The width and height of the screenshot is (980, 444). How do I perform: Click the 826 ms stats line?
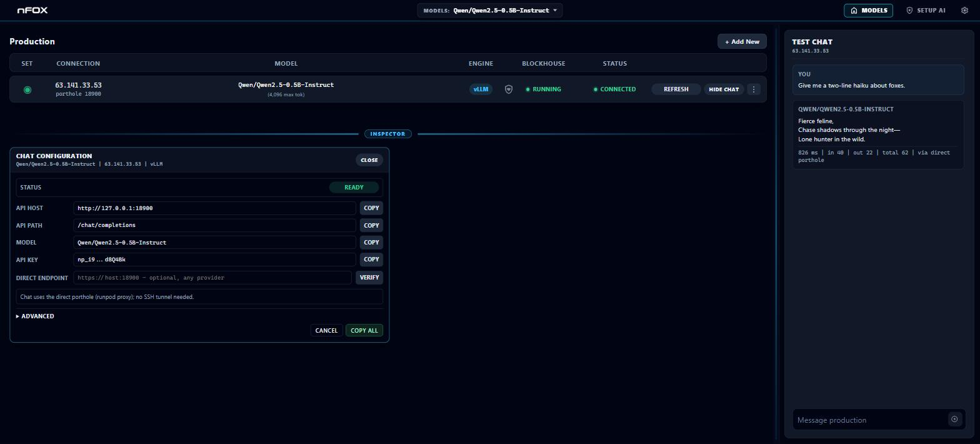pos(874,156)
